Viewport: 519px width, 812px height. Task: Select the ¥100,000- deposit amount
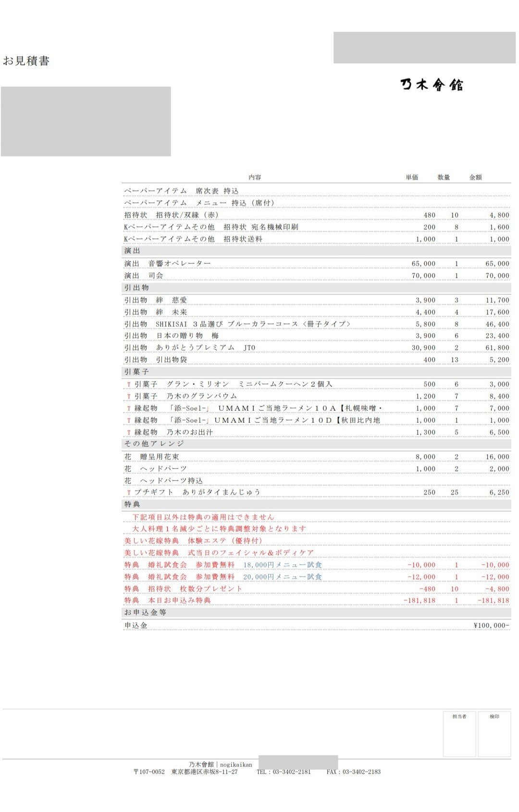click(491, 626)
